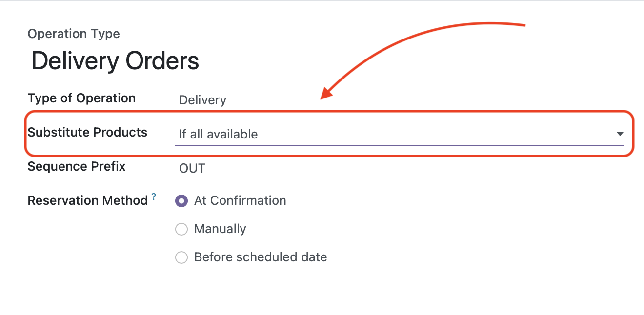Screen dimensions: 644x315
Task: Choose the Manually option text label
Action: (220, 229)
